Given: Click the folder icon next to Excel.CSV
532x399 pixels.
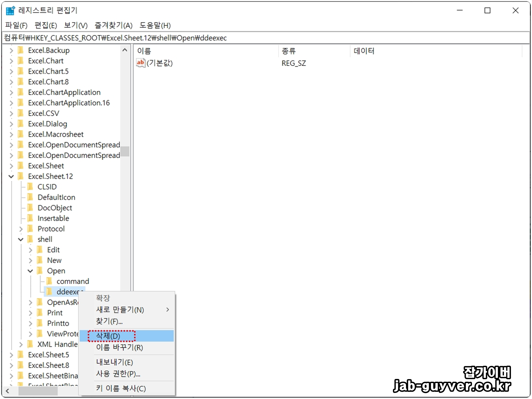Looking at the screenshot, I should click(x=21, y=113).
